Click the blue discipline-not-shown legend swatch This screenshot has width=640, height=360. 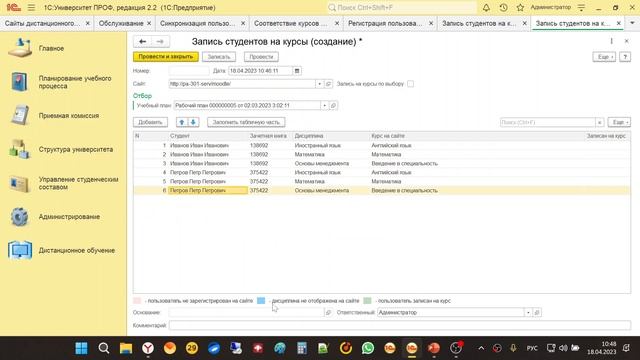point(261,301)
